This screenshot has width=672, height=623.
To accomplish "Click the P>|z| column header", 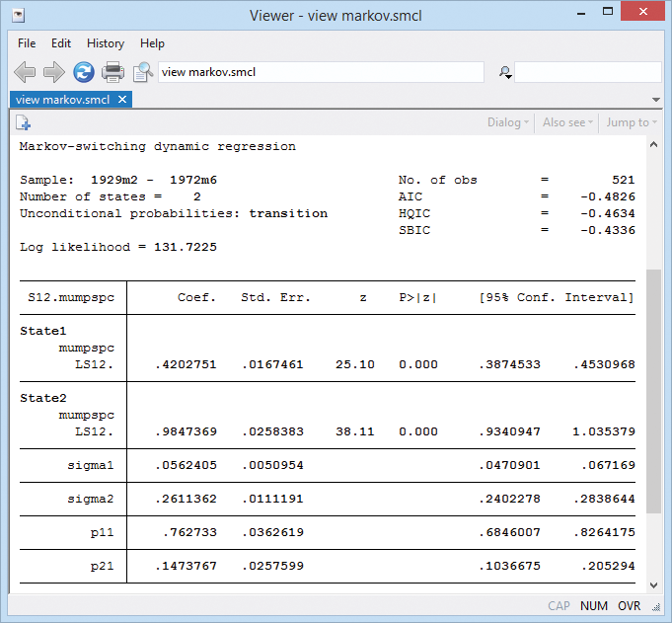I will 418,297.
